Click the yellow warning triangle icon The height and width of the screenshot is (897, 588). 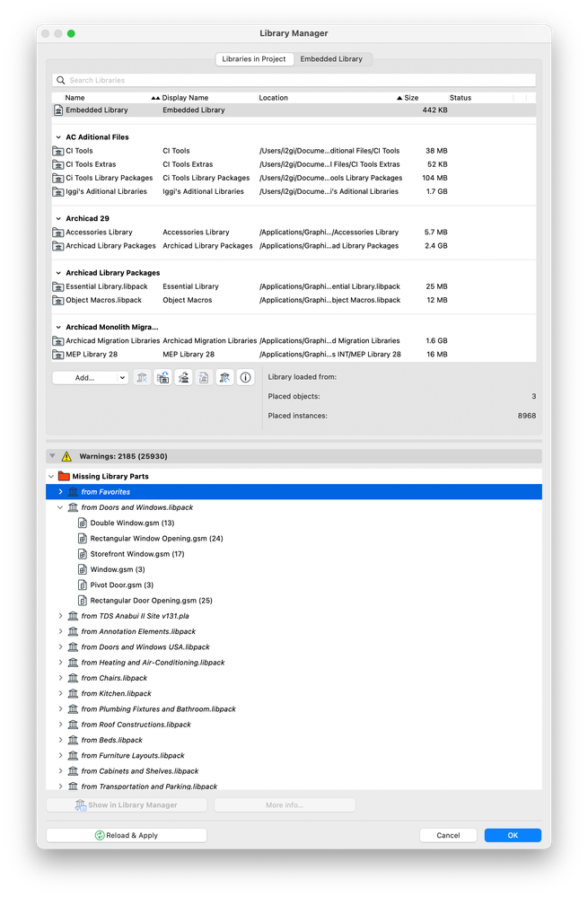(66, 456)
